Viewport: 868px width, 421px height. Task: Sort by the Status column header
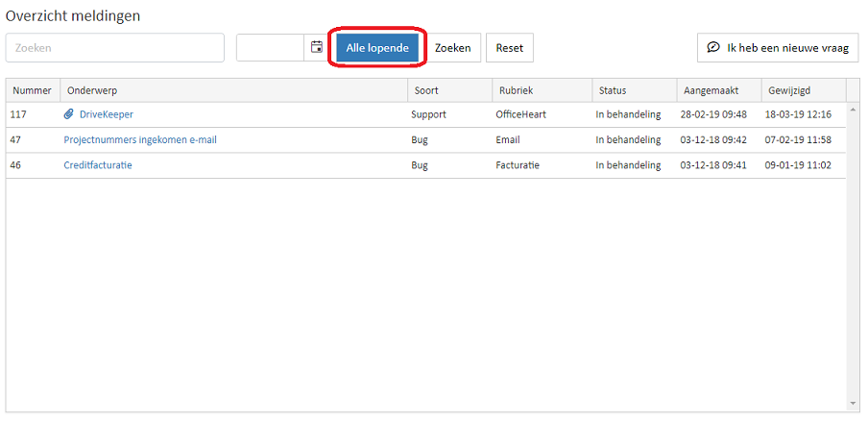(x=634, y=90)
